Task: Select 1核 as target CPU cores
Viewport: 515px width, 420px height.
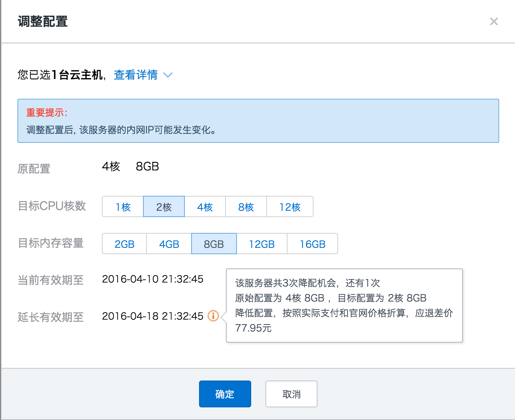Action: [123, 206]
